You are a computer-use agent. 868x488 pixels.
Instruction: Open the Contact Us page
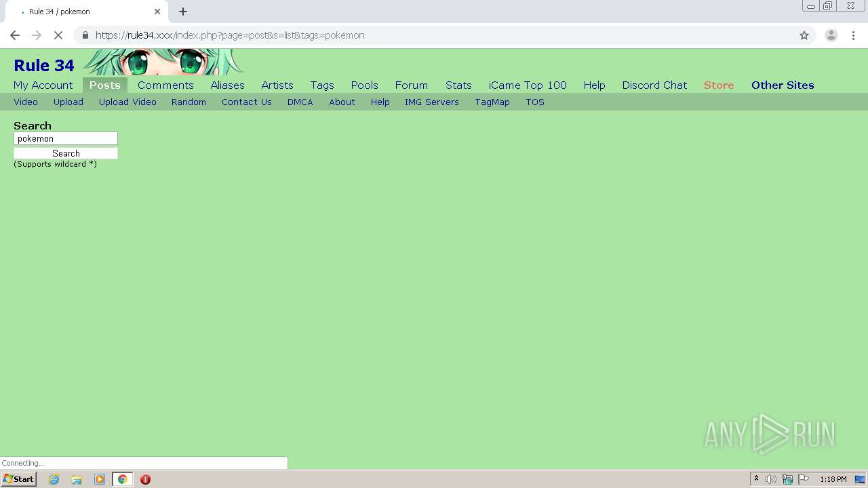[247, 102]
